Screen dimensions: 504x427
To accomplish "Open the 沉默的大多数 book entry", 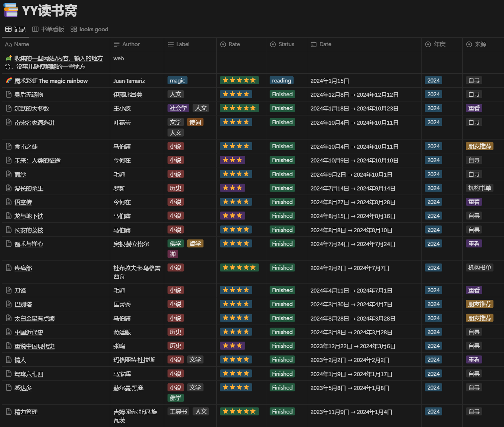I will pos(32,108).
